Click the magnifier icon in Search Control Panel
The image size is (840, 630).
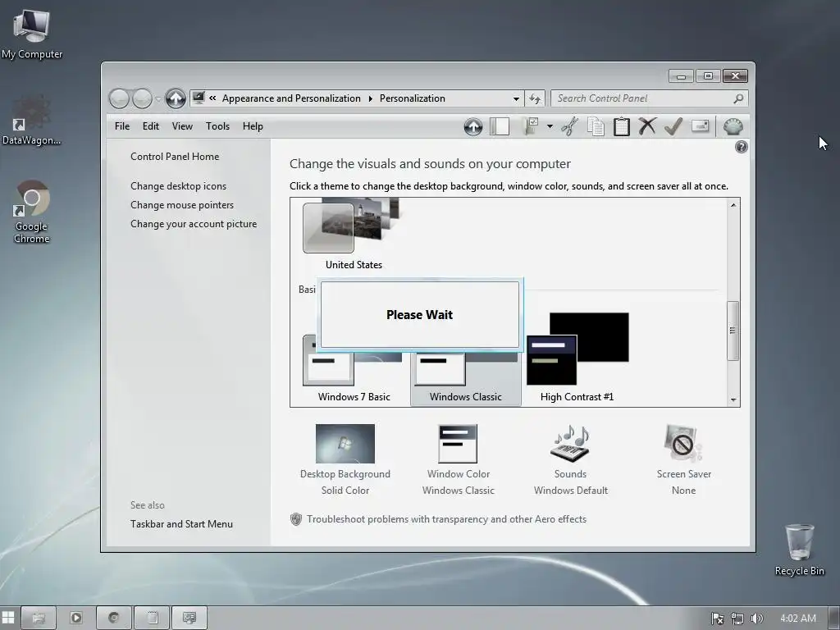[737, 98]
